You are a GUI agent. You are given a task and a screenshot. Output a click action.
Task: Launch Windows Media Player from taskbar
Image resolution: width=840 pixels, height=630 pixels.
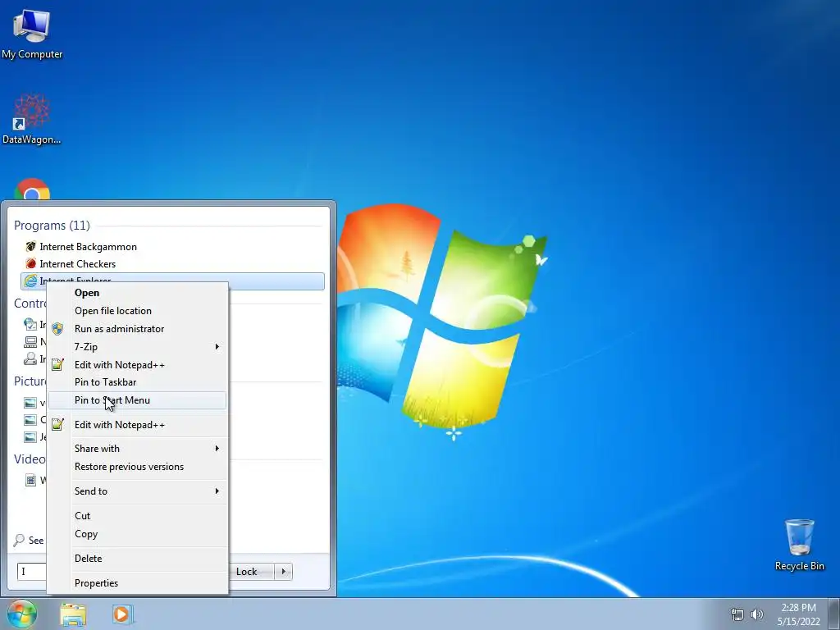[122, 614]
